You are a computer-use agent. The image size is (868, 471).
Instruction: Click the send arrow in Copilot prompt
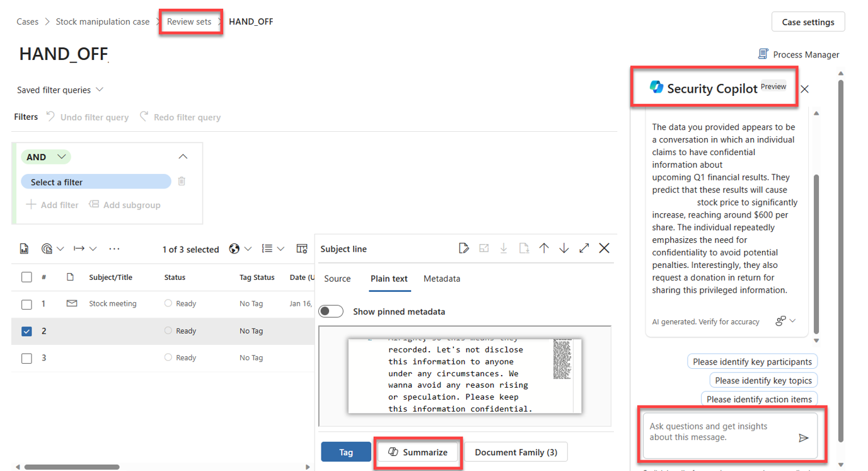[804, 438]
